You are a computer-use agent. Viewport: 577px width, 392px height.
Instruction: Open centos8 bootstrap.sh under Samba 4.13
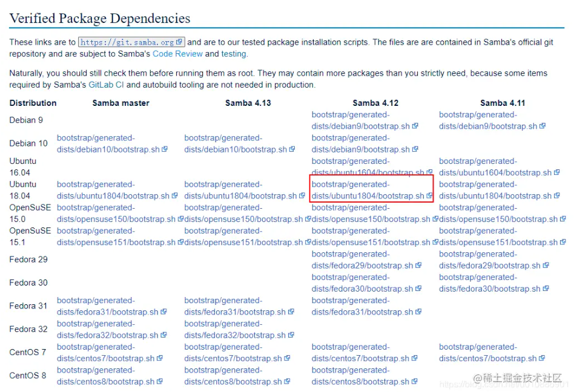[x=237, y=375]
